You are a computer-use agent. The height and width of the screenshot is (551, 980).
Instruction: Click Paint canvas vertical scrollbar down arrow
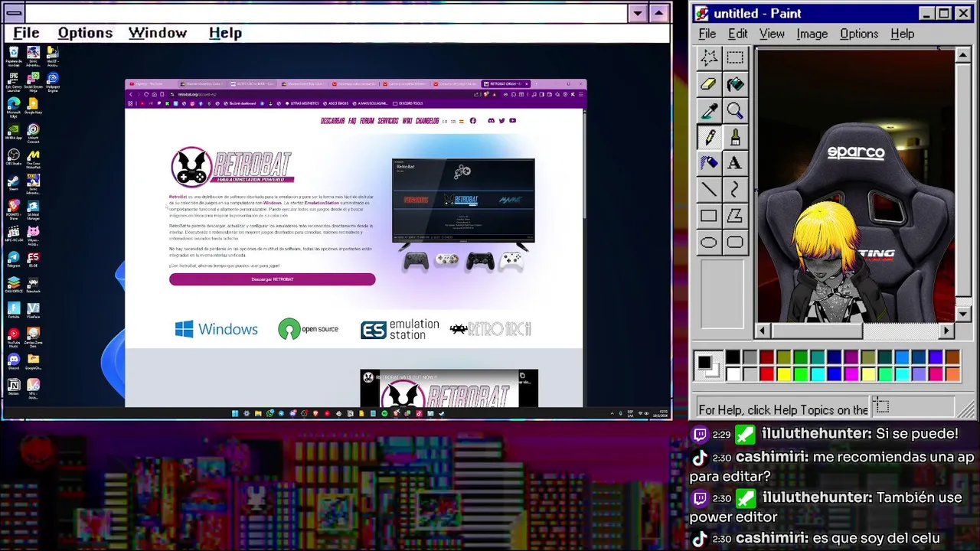click(x=963, y=314)
